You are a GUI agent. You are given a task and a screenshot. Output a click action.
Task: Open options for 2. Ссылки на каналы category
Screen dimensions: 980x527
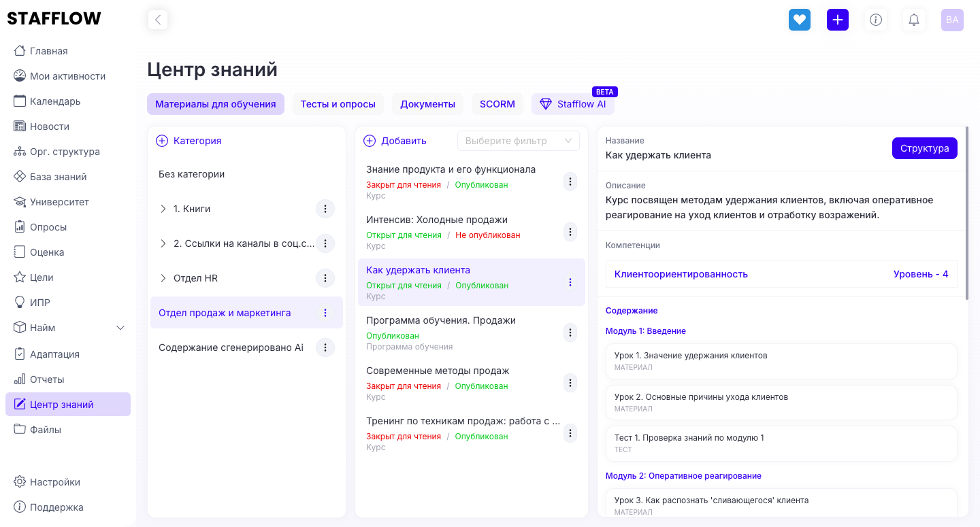[325, 243]
